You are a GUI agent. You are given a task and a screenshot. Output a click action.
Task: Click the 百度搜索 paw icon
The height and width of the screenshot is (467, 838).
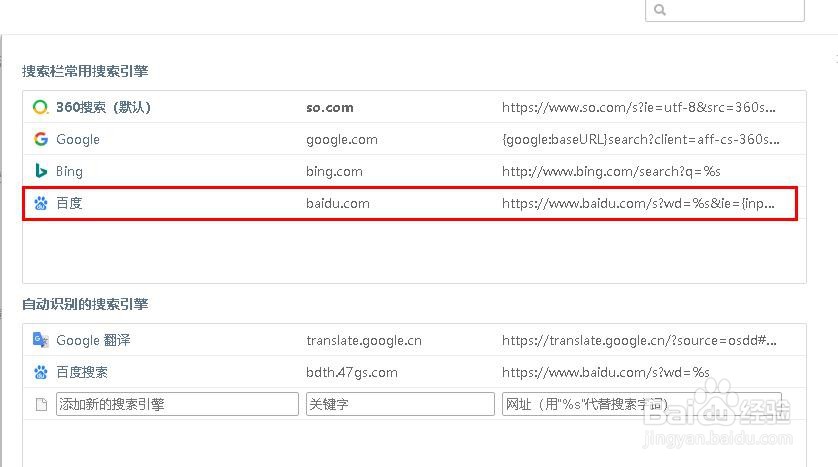(x=41, y=372)
